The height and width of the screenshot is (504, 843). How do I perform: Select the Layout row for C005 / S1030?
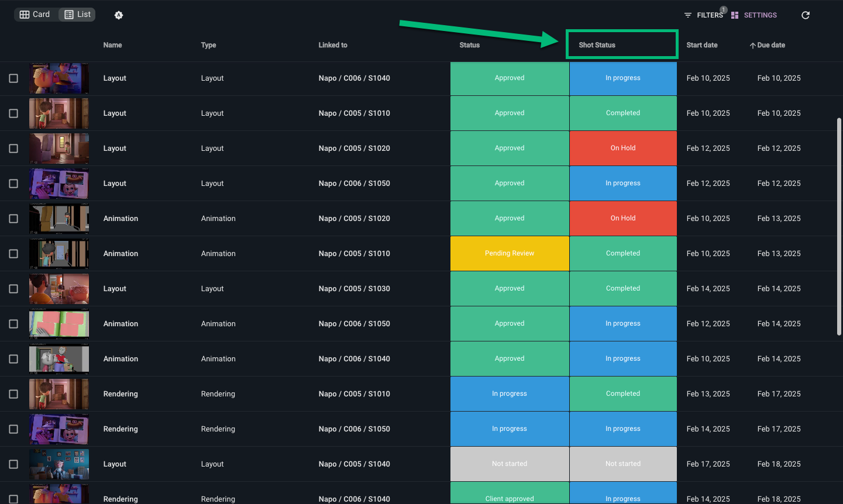click(13, 289)
